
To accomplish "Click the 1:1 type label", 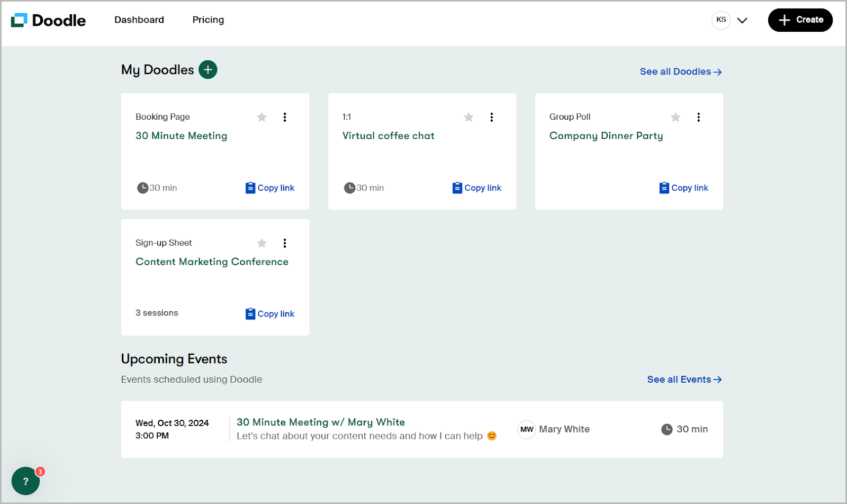I will [x=347, y=116].
